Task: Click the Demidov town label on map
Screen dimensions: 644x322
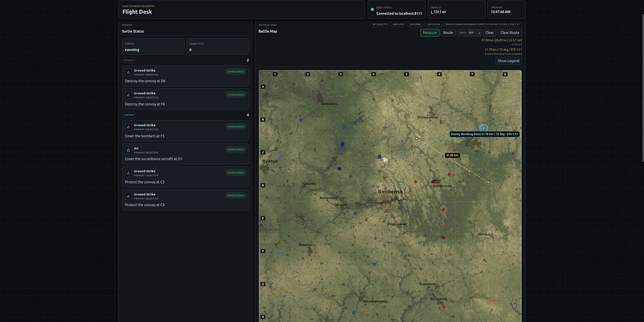Action: click(x=328, y=104)
